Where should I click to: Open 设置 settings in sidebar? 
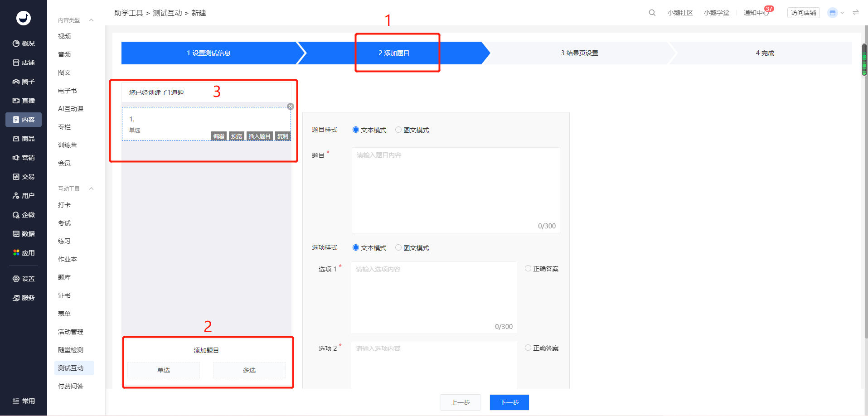(24, 279)
